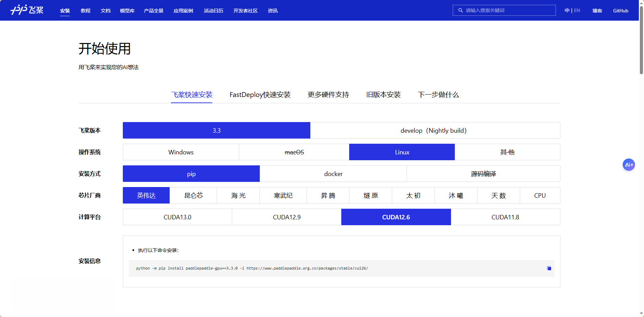This screenshot has height=317, width=644.
Task: Open the 安装 nav menu
Action: point(65,11)
